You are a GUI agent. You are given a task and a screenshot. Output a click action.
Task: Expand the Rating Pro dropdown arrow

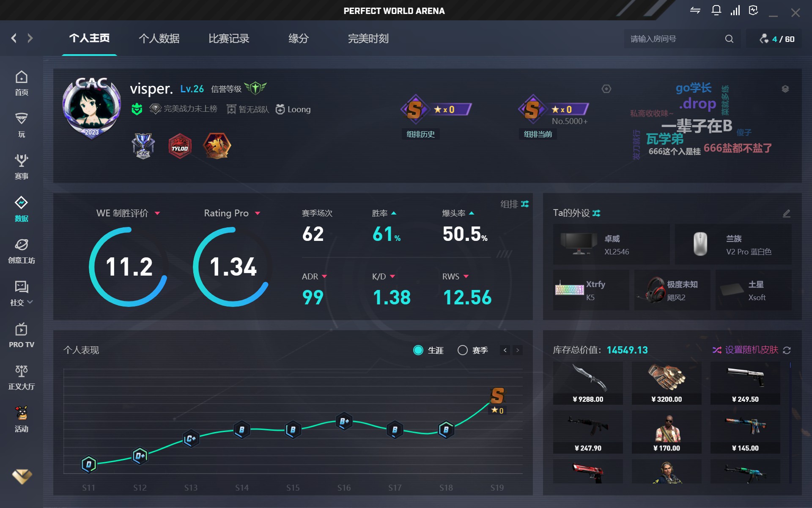[x=257, y=213]
